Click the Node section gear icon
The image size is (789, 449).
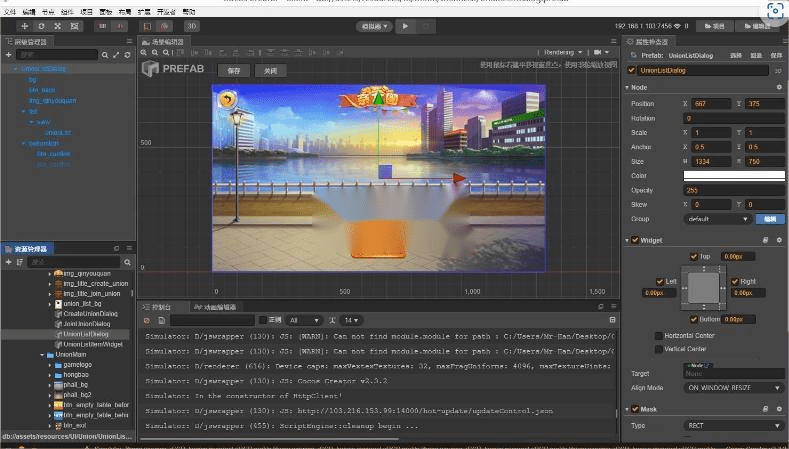point(779,87)
